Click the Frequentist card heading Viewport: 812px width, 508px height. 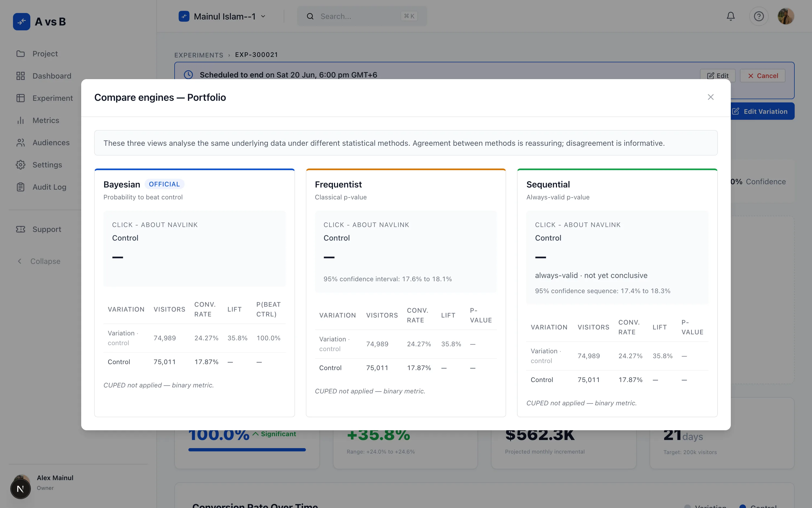coord(338,185)
